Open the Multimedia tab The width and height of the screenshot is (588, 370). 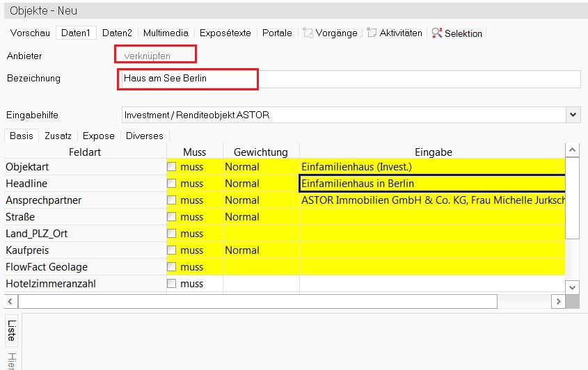click(x=166, y=33)
